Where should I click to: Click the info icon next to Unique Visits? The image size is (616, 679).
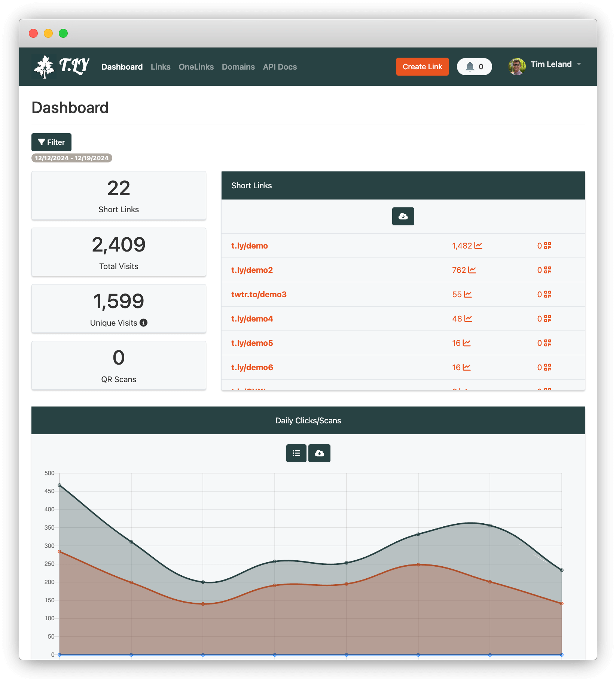[x=144, y=322]
